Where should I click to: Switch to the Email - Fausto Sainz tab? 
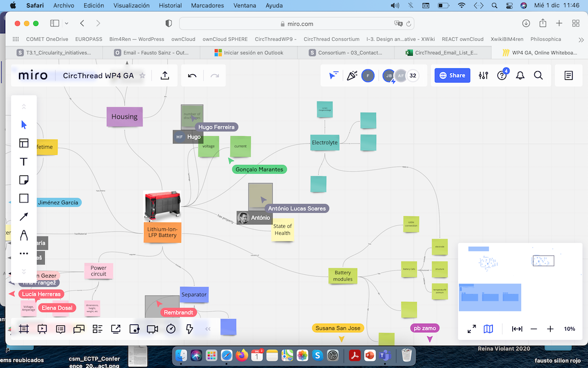[152, 52]
